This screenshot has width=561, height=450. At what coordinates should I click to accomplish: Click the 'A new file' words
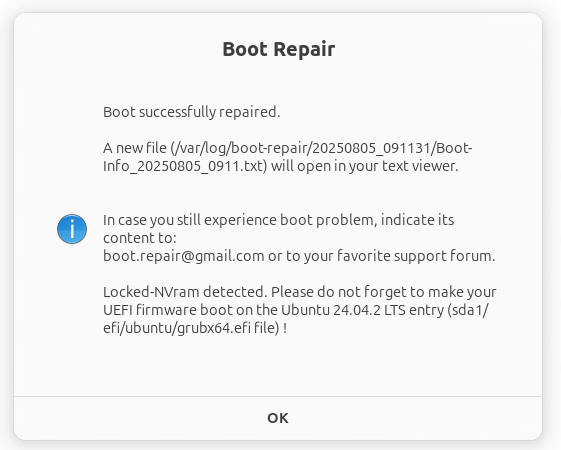tap(135, 148)
